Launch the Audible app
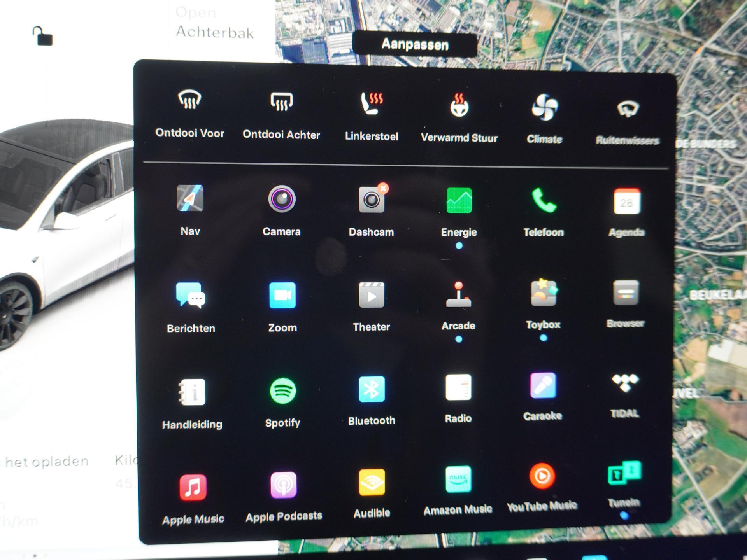The width and height of the screenshot is (747, 560). coord(372,483)
